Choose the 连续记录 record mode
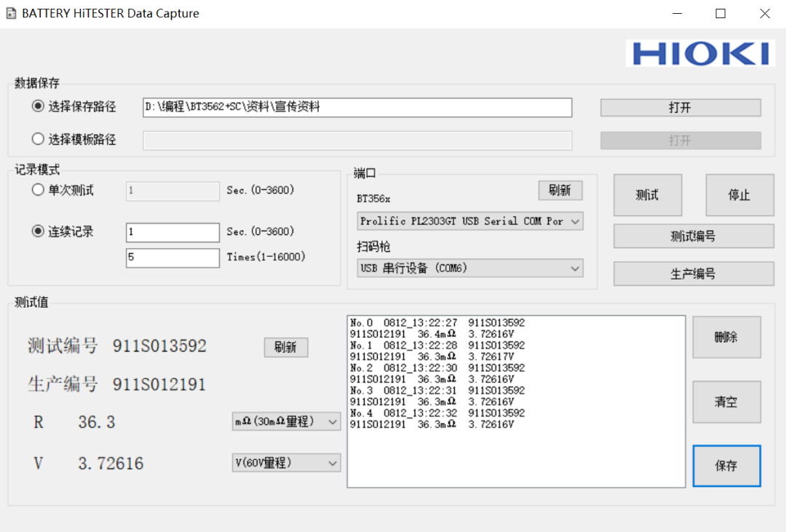 pyautogui.click(x=39, y=232)
